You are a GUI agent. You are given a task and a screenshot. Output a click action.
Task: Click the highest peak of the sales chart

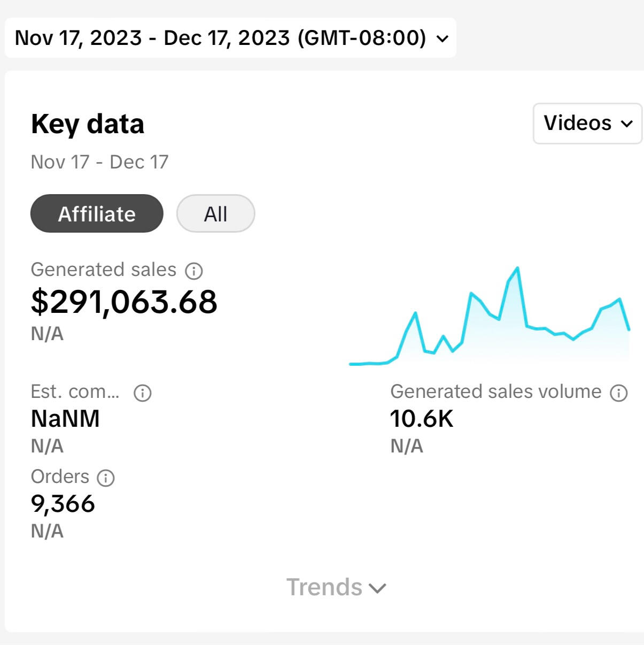point(517,268)
